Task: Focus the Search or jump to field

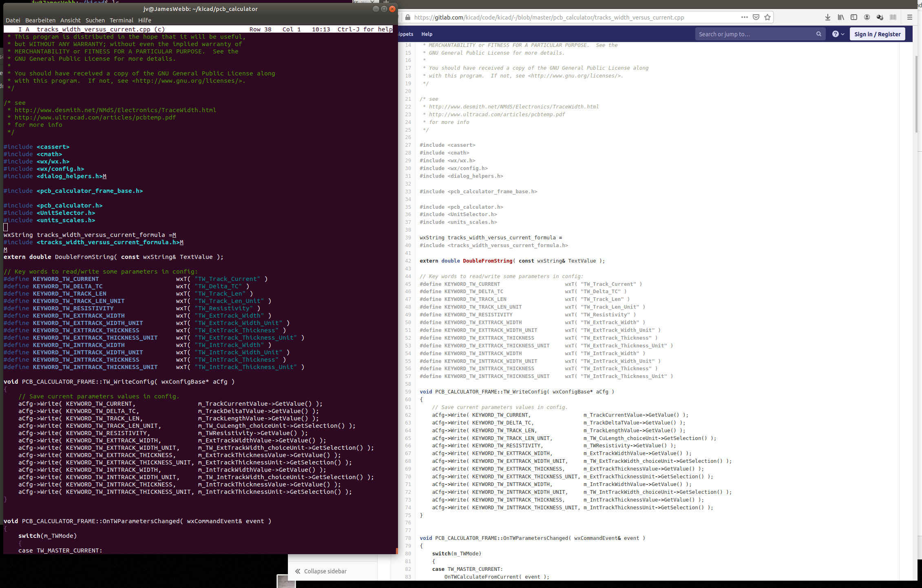Action: [754, 34]
